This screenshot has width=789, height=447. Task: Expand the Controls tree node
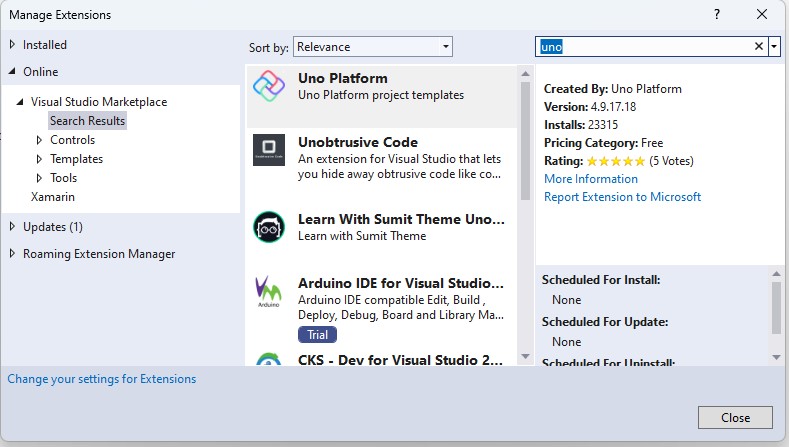click(x=39, y=140)
